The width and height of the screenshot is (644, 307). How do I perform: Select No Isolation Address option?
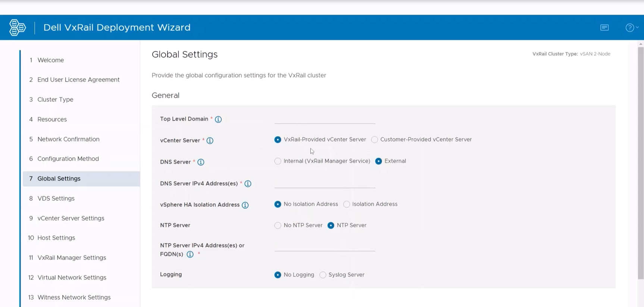click(x=278, y=204)
